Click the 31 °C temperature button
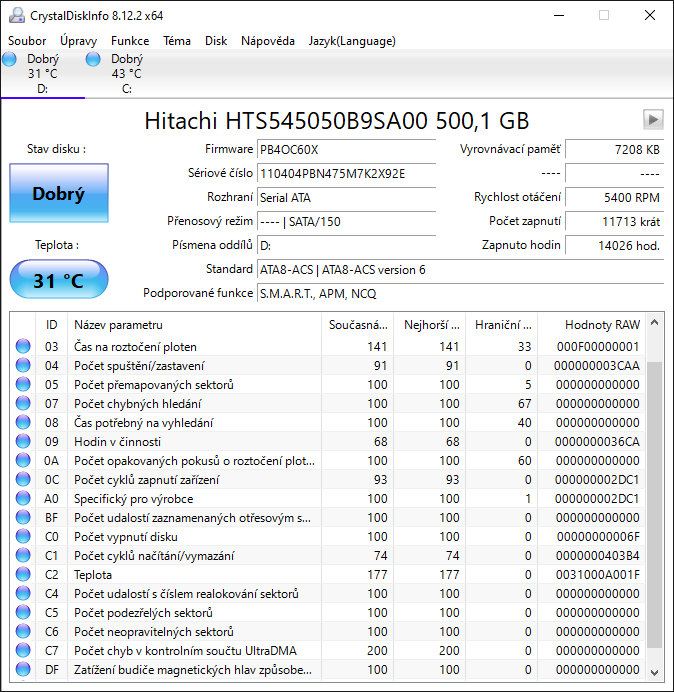This screenshot has width=674, height=692. 58,281
